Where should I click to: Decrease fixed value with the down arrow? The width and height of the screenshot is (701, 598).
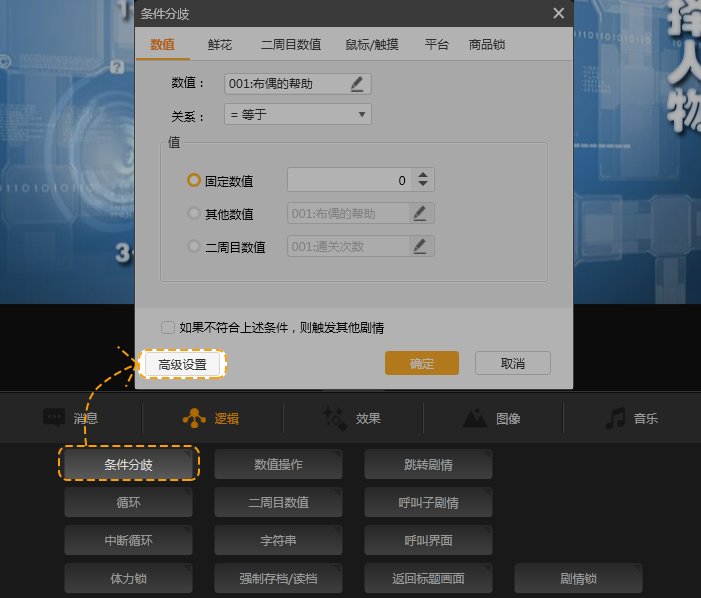click(x=423, y=185)
